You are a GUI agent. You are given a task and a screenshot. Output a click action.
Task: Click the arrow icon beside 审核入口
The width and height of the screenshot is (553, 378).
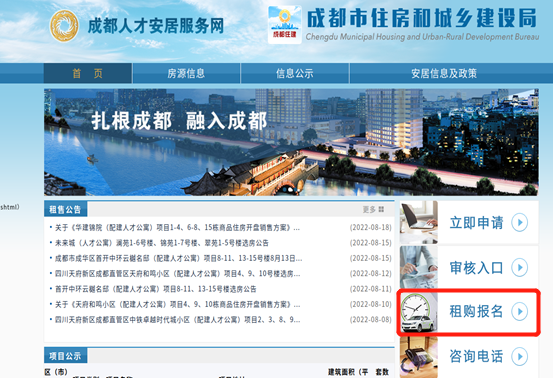coord(519,268)
